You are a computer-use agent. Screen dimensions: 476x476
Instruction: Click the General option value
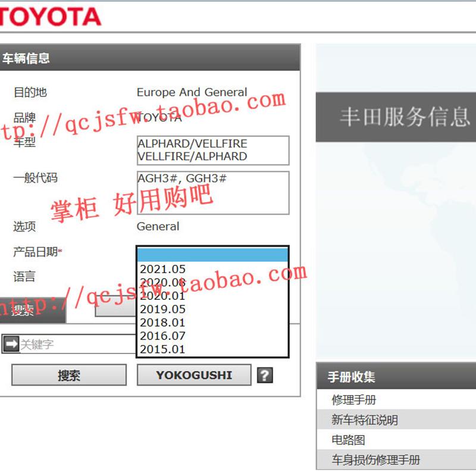(x=158, y=227)
